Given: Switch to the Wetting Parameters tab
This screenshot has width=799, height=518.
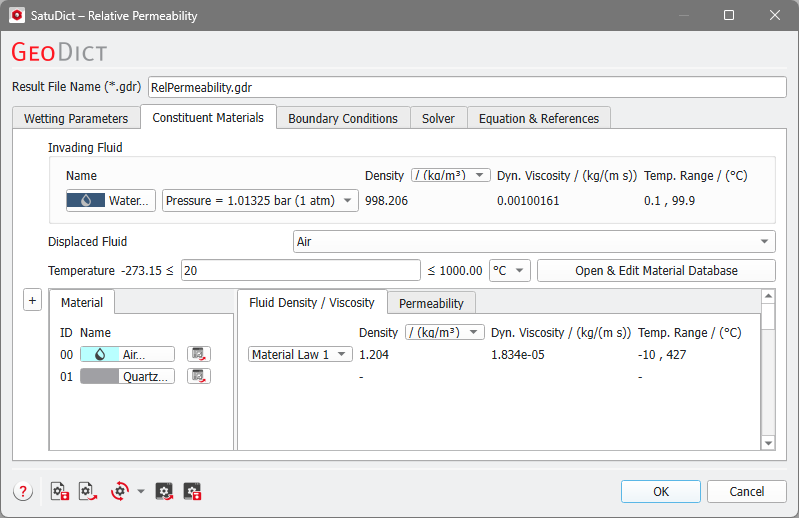Looking at the screenshot, I should pos(76,118).
